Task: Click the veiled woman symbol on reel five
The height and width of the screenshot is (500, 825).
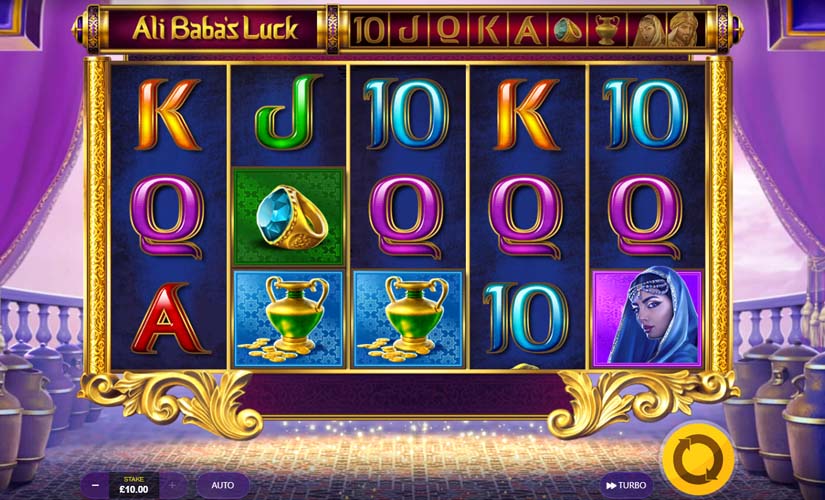Action: (648, 318)
